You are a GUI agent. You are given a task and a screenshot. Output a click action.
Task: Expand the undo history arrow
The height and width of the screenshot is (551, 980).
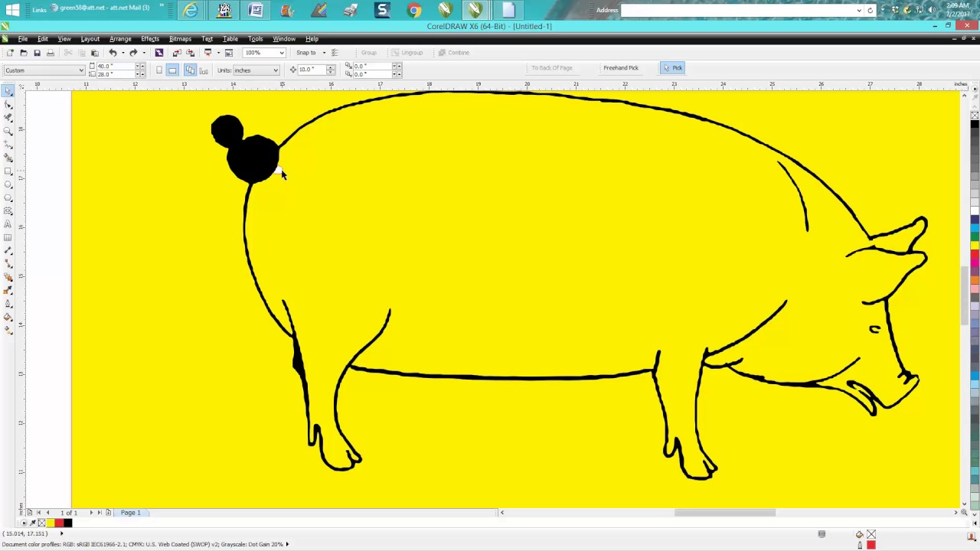[122, 53]
